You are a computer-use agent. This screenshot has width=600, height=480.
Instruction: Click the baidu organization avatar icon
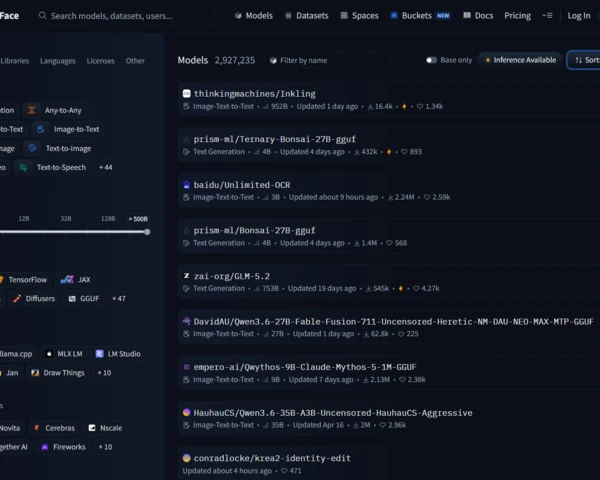coord(187,185)
